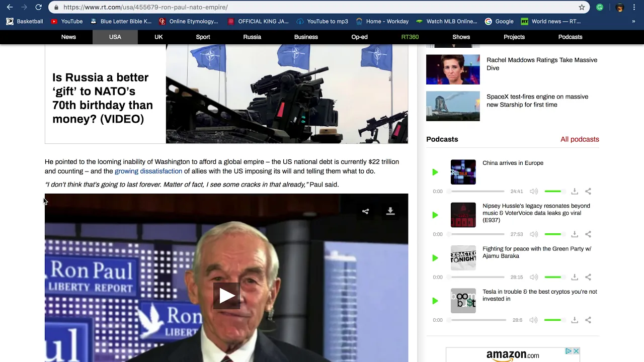Open All podcasts link
Screen dimensions: 644x362
point(580,139)
